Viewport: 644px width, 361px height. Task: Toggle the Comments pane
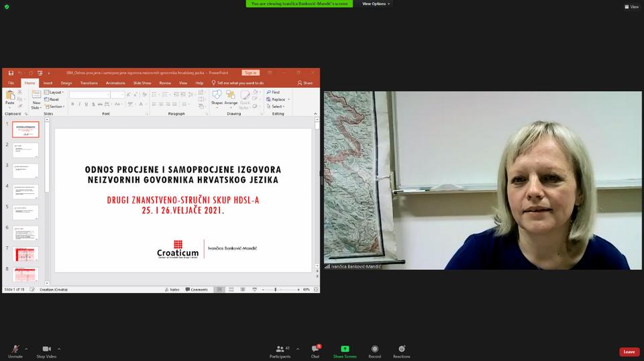[x=197, y=290]
